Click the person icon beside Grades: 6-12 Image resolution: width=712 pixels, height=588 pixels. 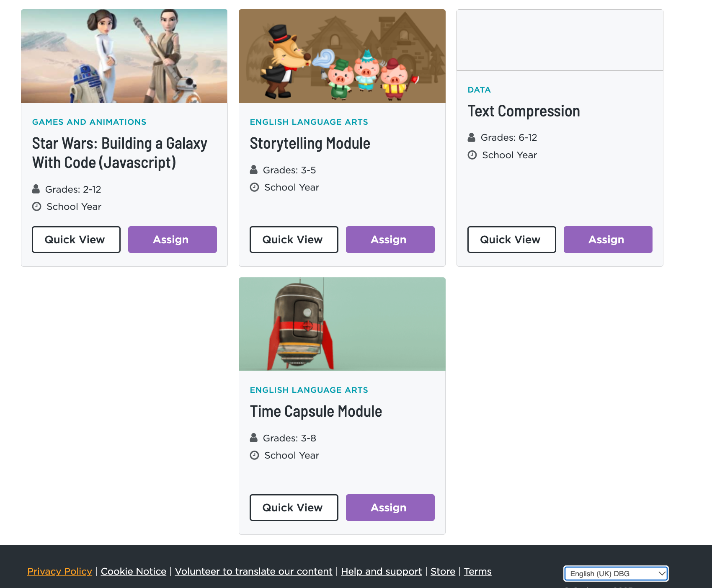pos(472,137)
